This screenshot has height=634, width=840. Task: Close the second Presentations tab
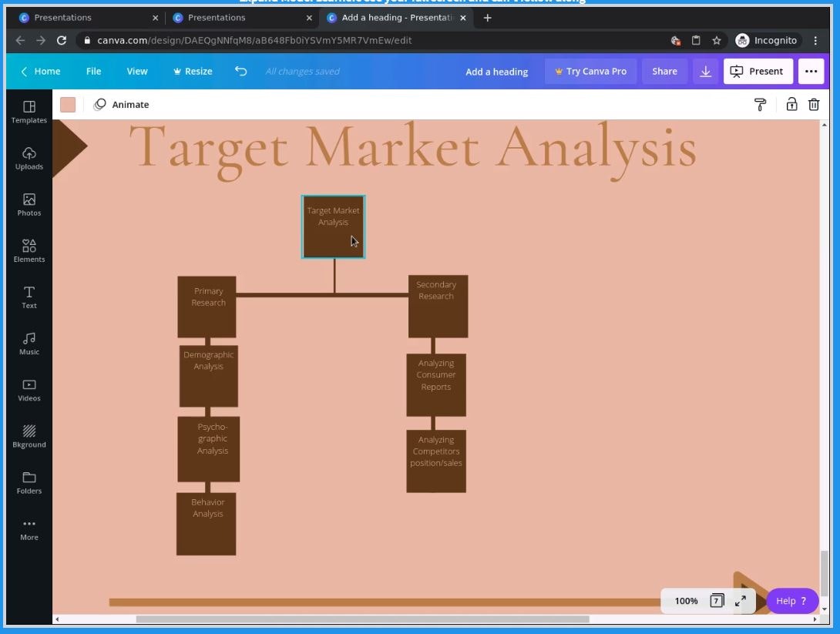(309, 18)
